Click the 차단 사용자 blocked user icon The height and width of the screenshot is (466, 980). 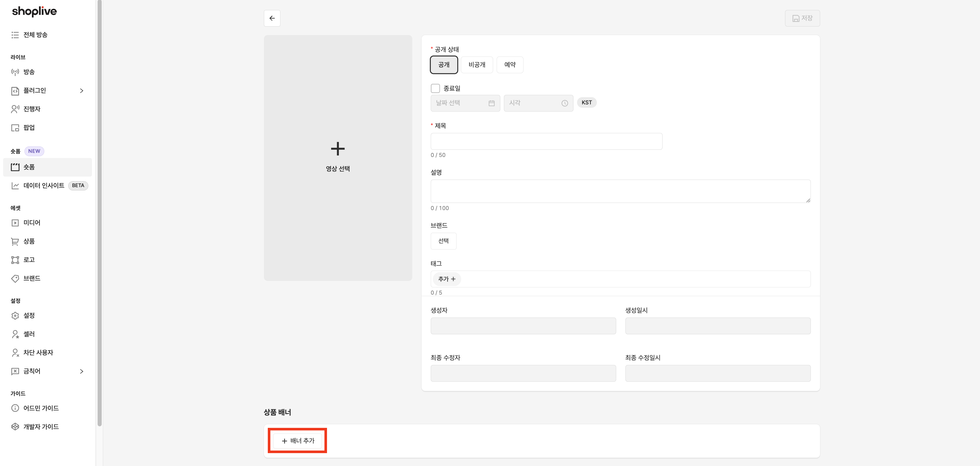pos(15,353)
